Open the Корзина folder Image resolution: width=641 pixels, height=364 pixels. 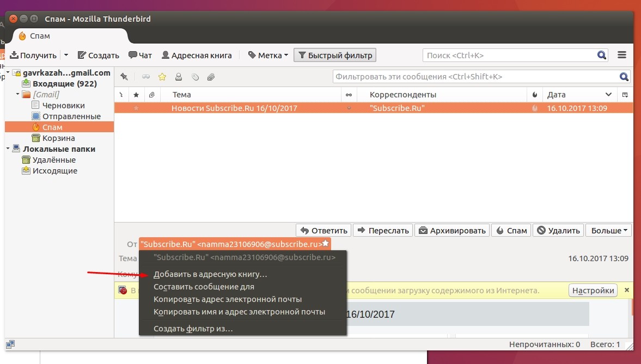pyautogui.click(x=58, y=138)
